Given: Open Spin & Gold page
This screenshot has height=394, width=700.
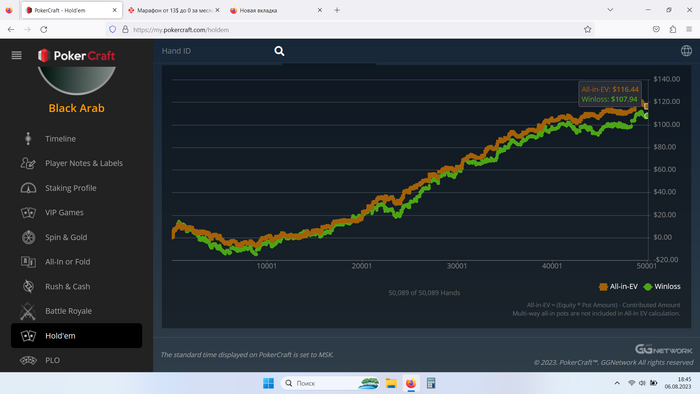Looking at the screenshot, I should (66, 237).
